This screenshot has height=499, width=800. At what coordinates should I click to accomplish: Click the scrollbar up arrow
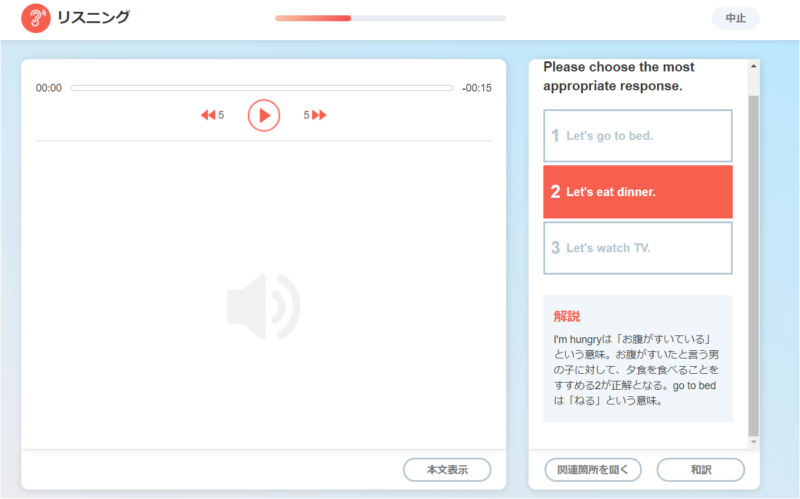click(x=754, y=66)
